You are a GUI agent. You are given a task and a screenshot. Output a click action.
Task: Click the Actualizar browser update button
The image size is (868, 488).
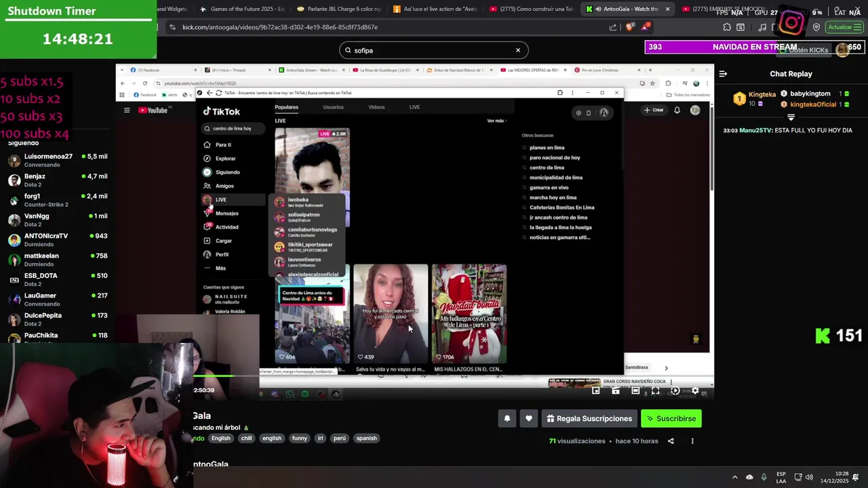click(844, 27)
